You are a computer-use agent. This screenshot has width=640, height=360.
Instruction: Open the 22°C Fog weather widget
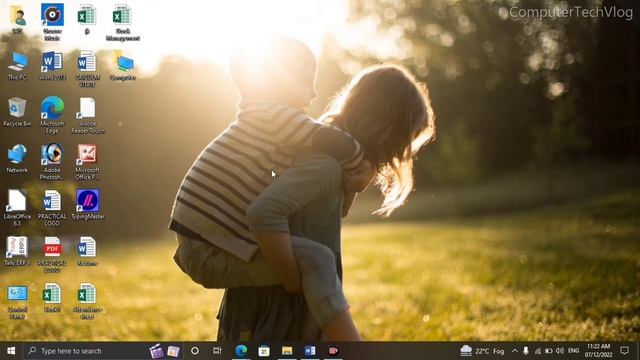(x=482, y=351)
